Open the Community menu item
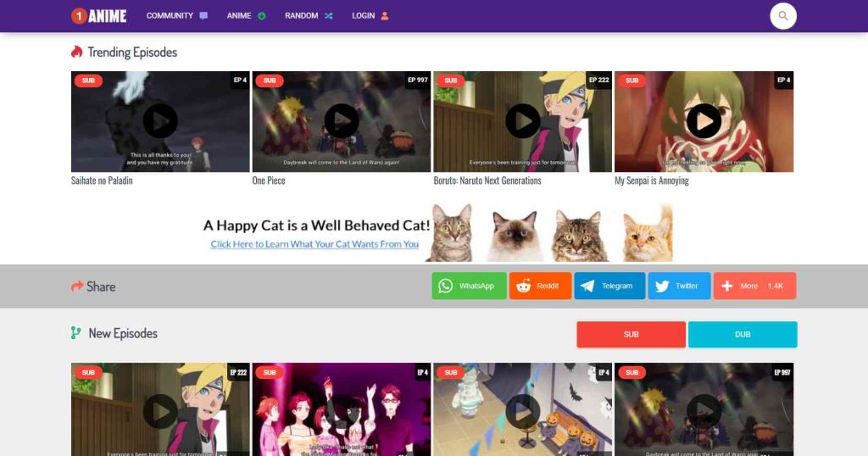868x456 pixels. (177, 15)
